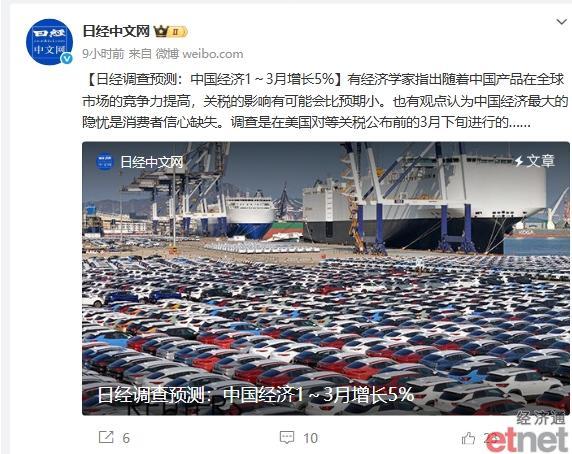Open the 微博 weibo.com source link
This screenshot has width=572, height=454.
[200, 54]
